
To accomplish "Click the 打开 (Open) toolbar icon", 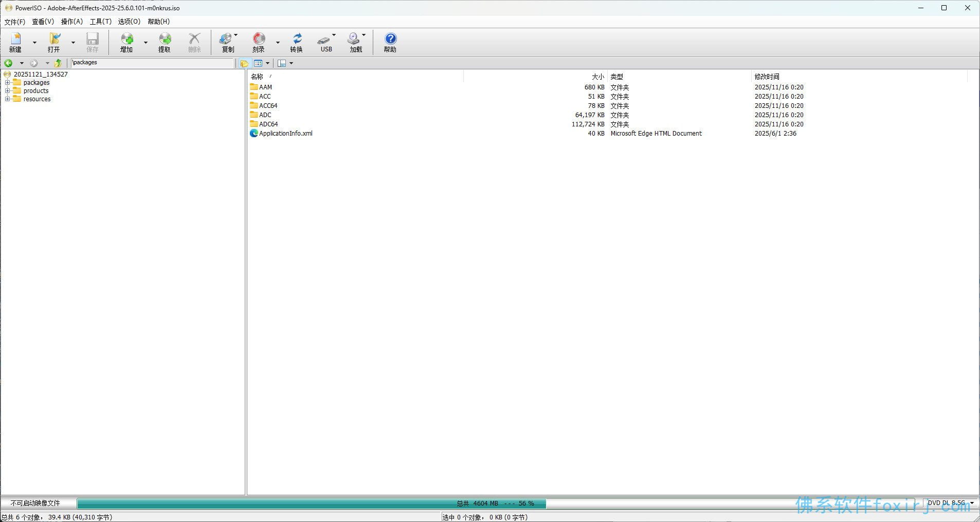I will (x=54, y=42).
